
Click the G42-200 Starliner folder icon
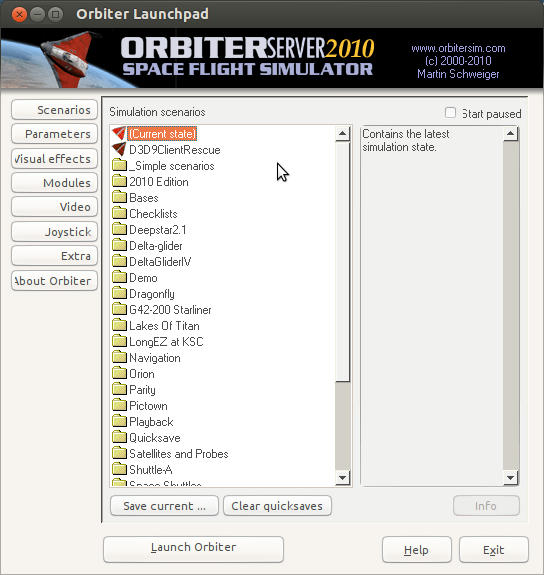[119, 310]
